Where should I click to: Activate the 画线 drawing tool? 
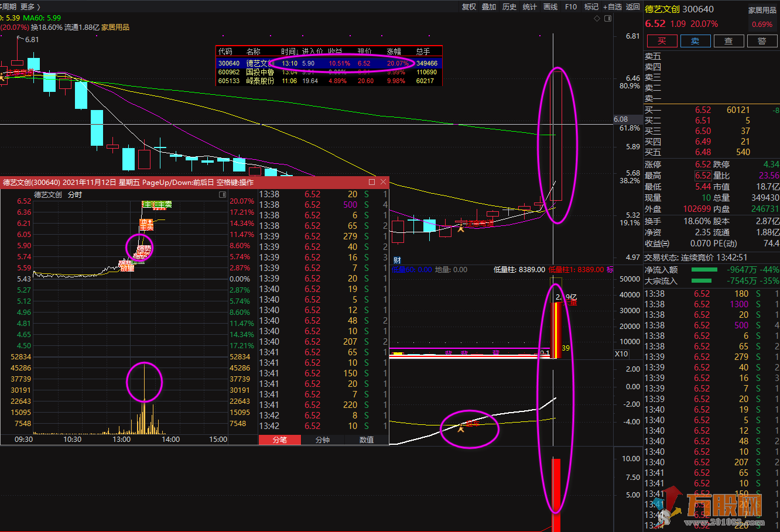coord(550,6)
